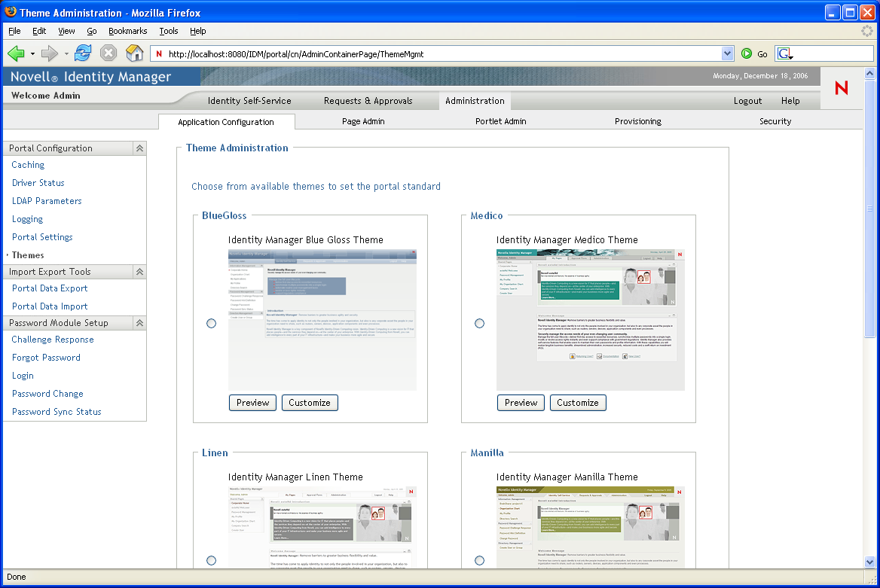Click the Firefox activity throbber icon
Image resolution: width=880 pixels, height=588 pixels.
pos(867,31)
